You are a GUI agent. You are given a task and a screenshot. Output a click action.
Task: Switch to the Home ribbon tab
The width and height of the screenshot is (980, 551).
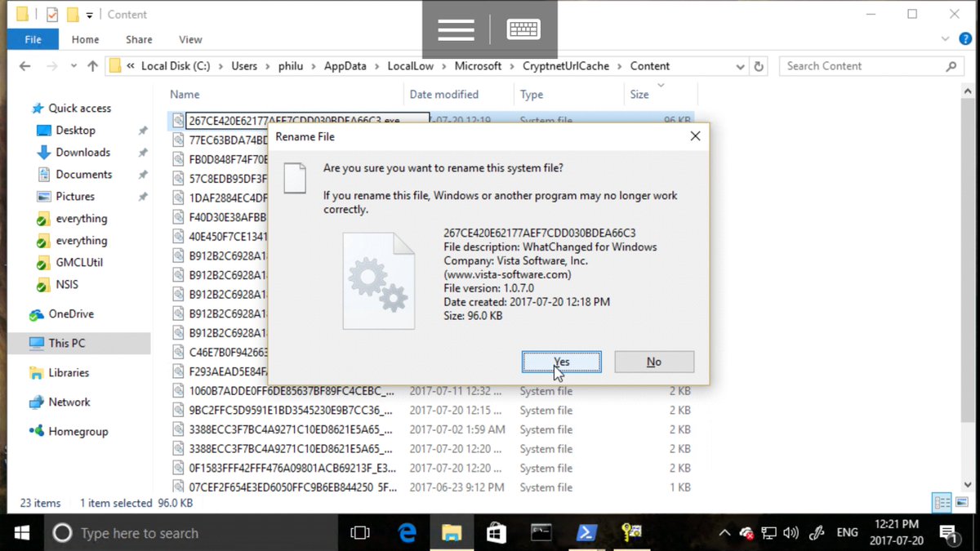(85, 39)
